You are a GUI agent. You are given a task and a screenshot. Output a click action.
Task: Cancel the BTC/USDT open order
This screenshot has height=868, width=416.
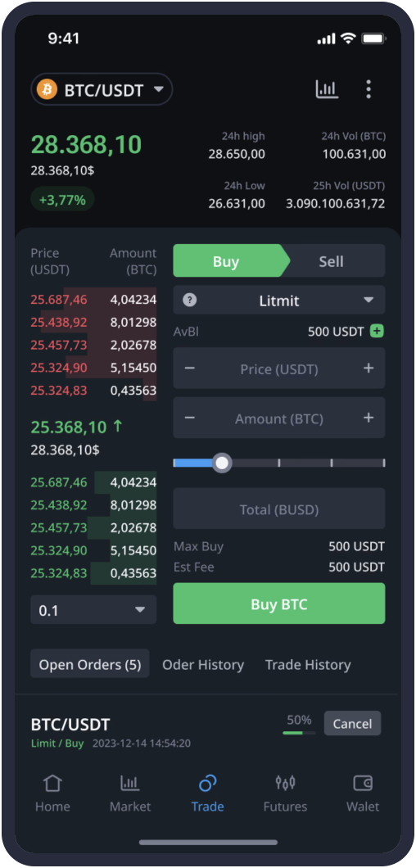click(352, 724)
